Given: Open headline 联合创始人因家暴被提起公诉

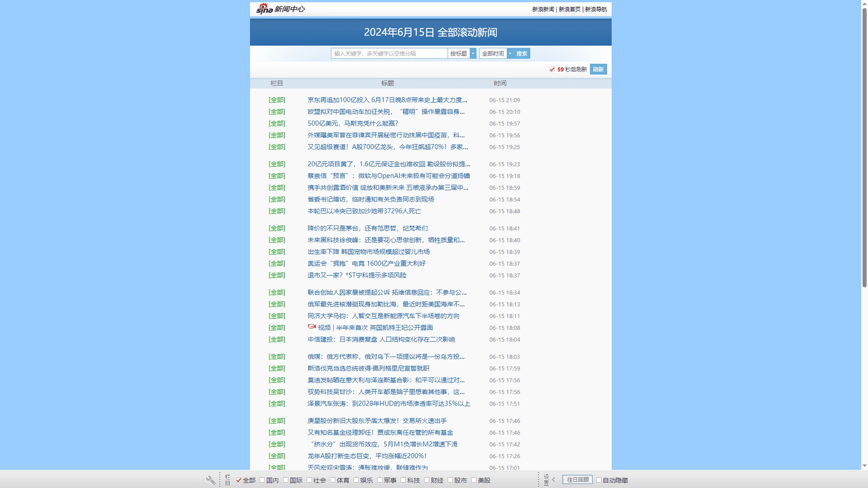Looking at the screenshot, I should (x=387, y=292).
